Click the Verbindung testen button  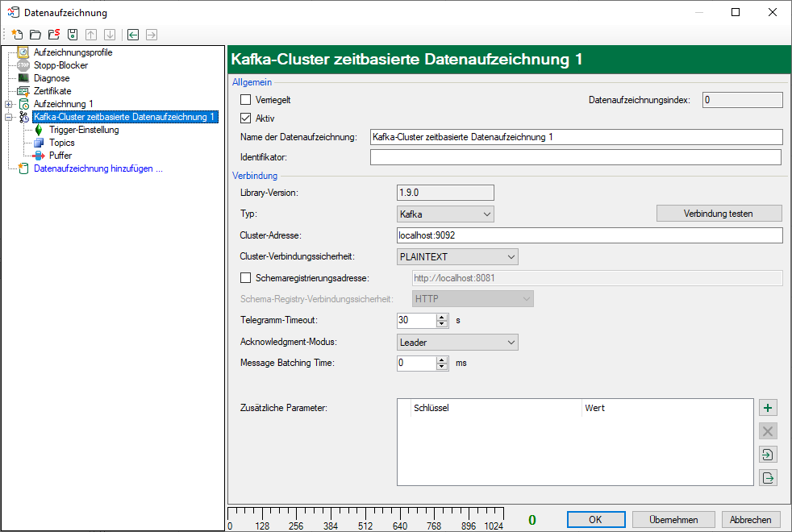tap(719, 214)
